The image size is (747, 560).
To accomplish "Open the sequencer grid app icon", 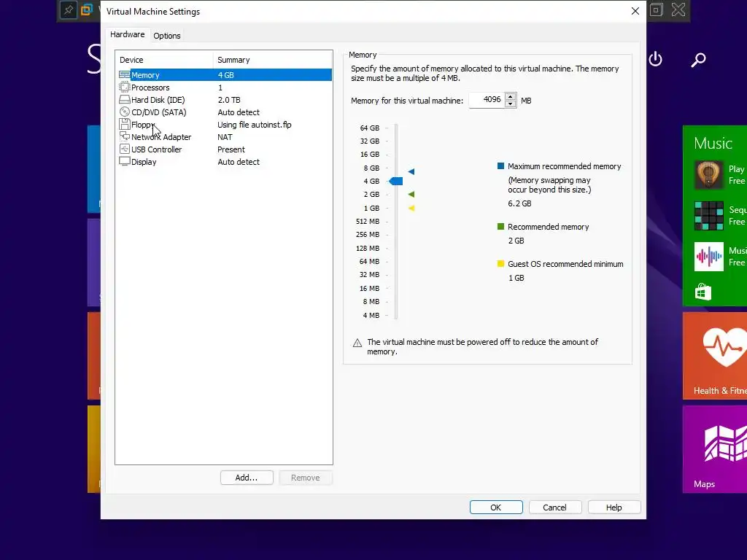I will coord(708,216).
